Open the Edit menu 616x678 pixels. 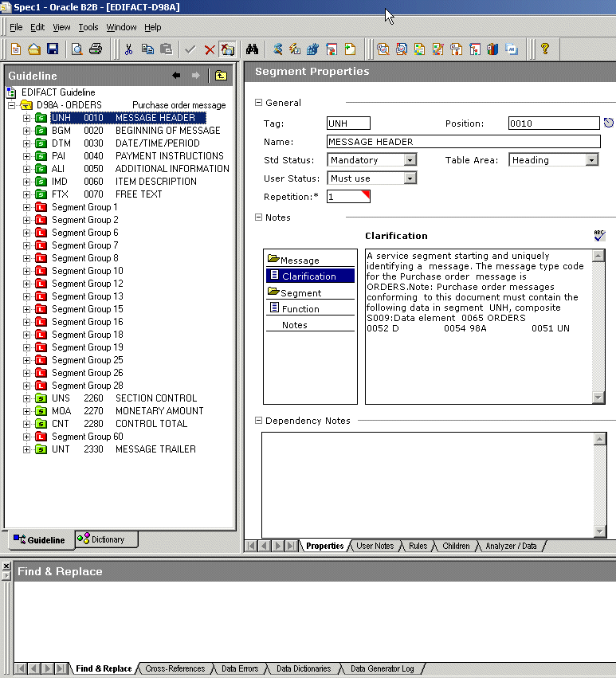pyautogui.click(x=37, y=27)
